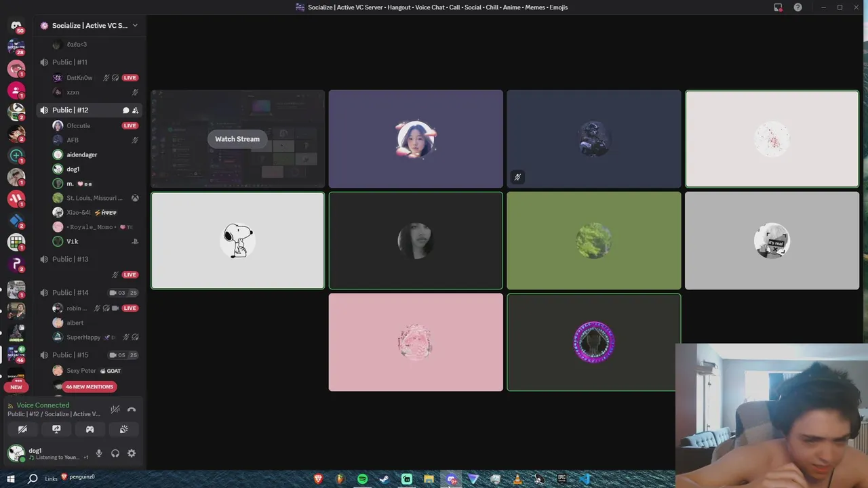Focus the muted participant's dark blue tile

coord(594,139)
